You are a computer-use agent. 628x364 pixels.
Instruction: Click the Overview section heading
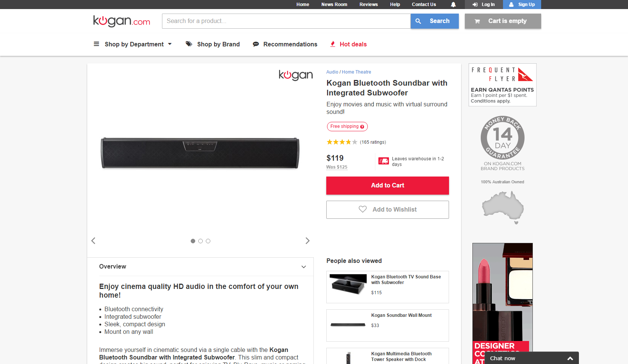(x=113, y=267)
